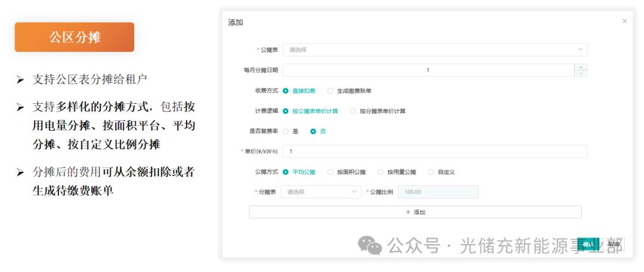Viewport: 644px width, 272px height.
Task: Confirm the form with 确认 button
Action: [588, 244]
